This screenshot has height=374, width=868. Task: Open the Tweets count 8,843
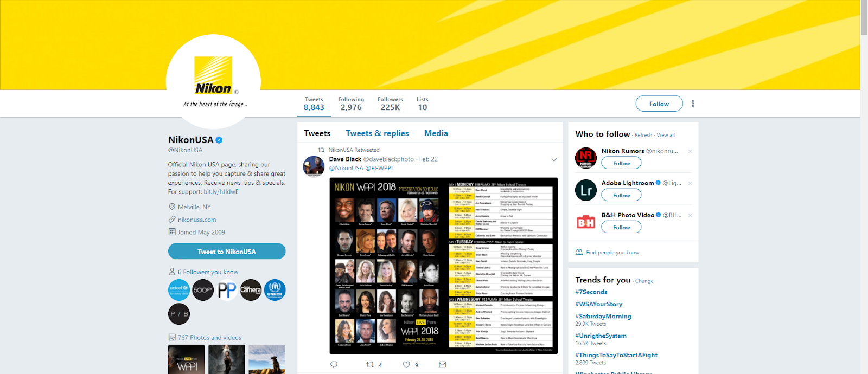(314, 104)
